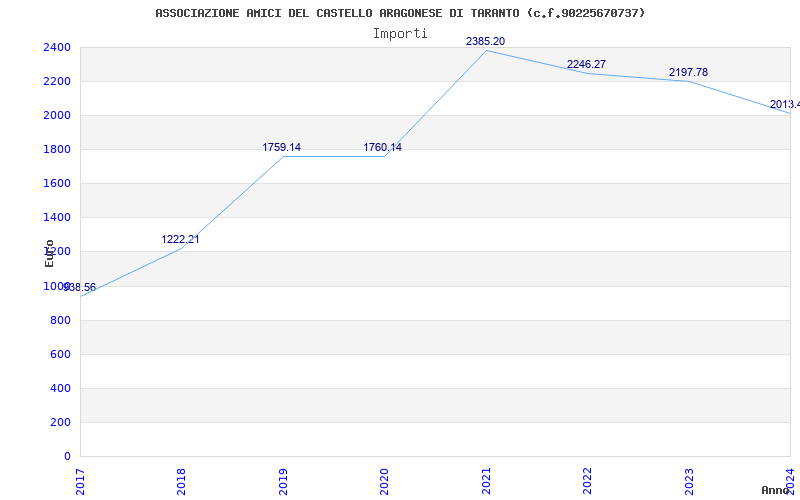
Task: Click the 400 y-axis value
Action: click(x=60, y=388)
